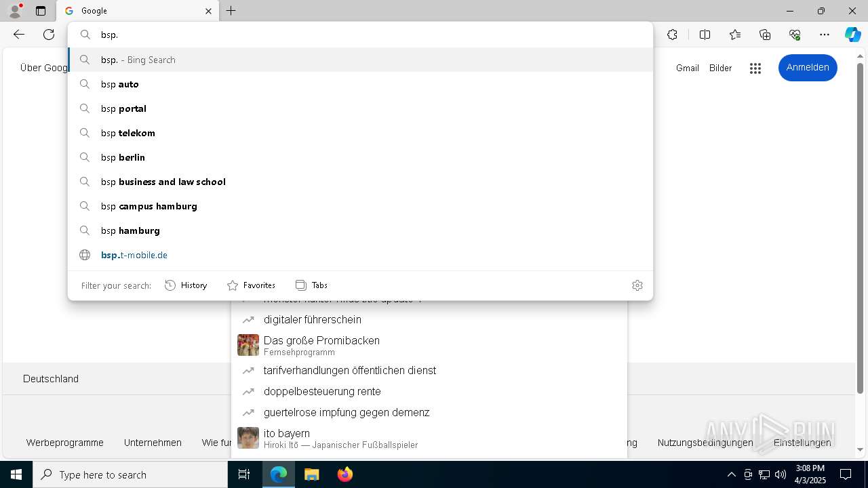The image size is (868, 488).
Task: Open a new tab with plus icon
Action: pyautogui.click(x=231, y=11)
